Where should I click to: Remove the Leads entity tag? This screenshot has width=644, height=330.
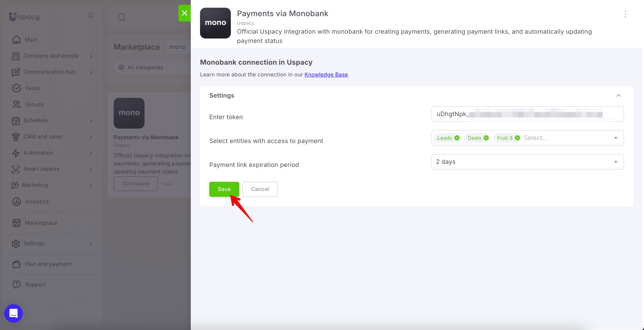click(x=457, y=138)
